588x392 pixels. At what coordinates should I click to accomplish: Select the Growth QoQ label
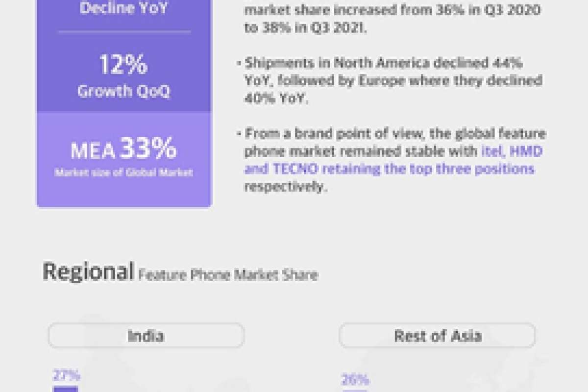(x=123, y=92)
